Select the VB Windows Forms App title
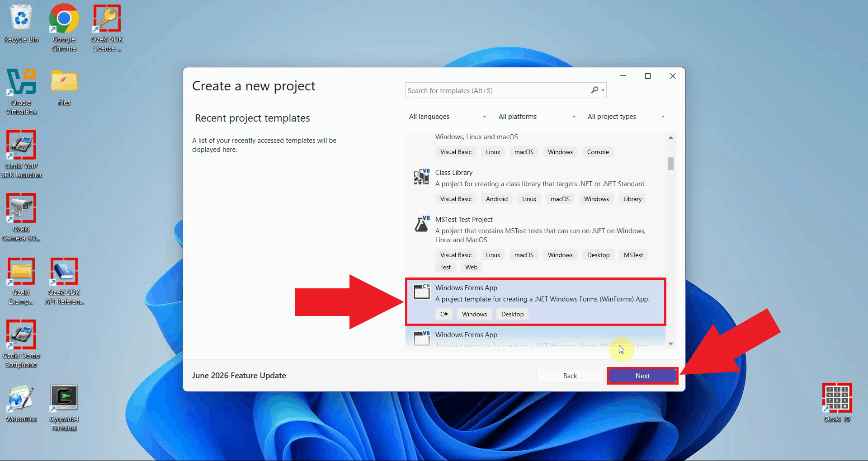 coord(466,335)
